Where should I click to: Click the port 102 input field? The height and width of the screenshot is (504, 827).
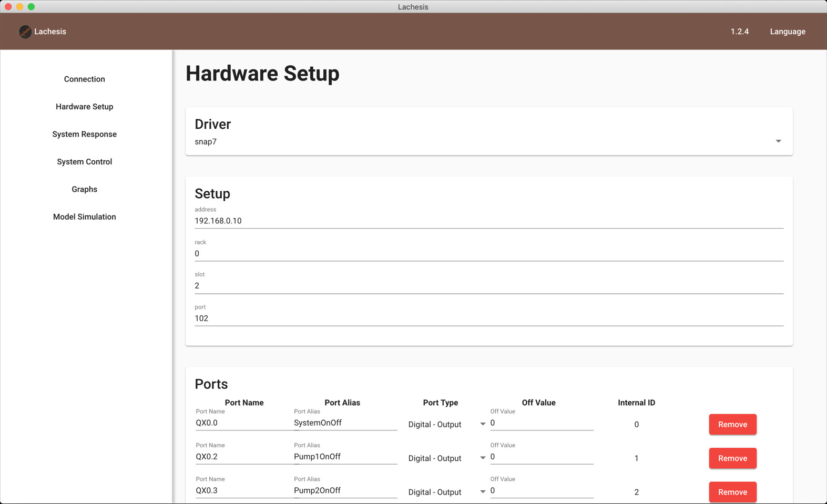[489, 318]
